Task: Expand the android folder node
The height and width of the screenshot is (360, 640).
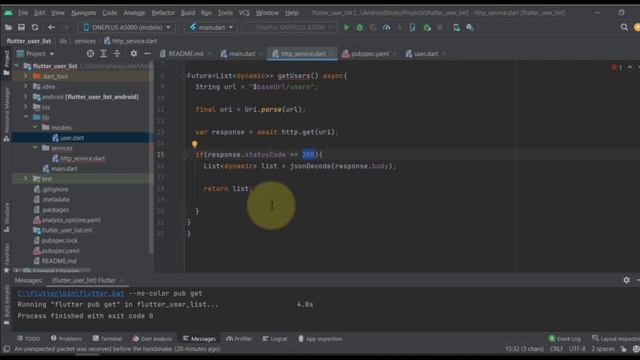Action: pos(26,97)
